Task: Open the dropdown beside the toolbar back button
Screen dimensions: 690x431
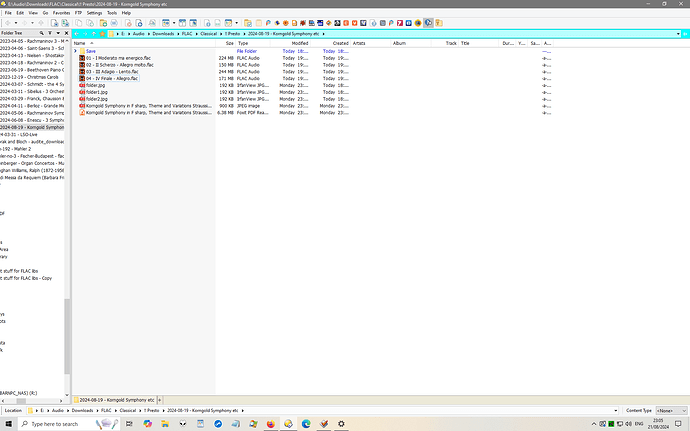Action: [16, 23]
